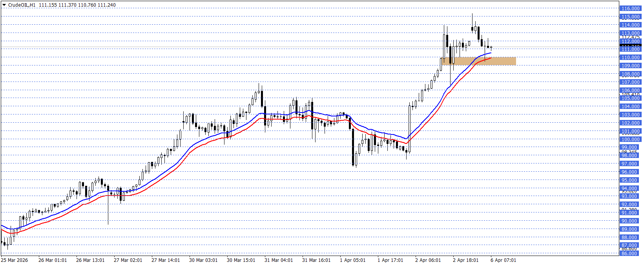Click the 113.000 price level label
Screen dimensions: 644x265
click(630, 33)
